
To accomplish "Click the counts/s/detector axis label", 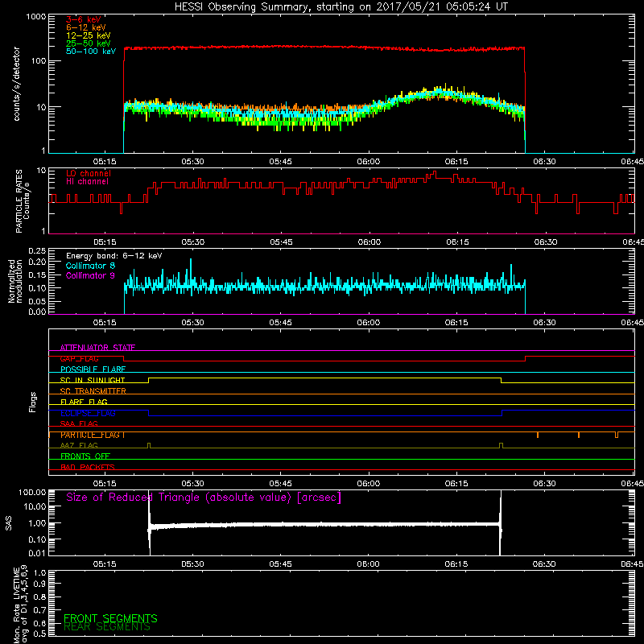I will coord(17,84).
